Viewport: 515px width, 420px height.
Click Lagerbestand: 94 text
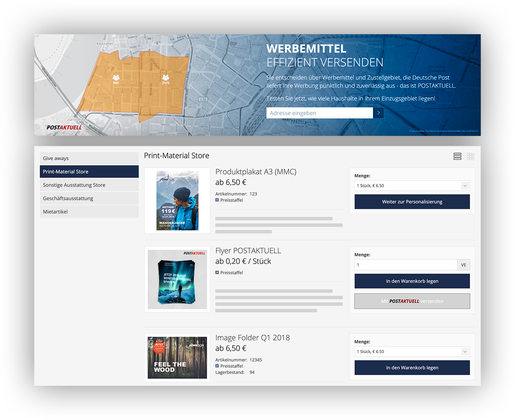[235, 373]
